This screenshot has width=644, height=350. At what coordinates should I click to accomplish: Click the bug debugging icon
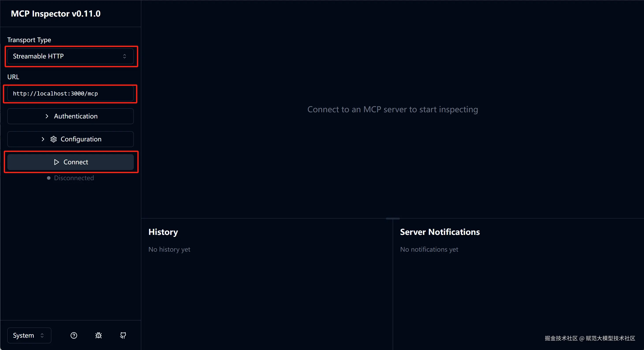coord(99,335)
